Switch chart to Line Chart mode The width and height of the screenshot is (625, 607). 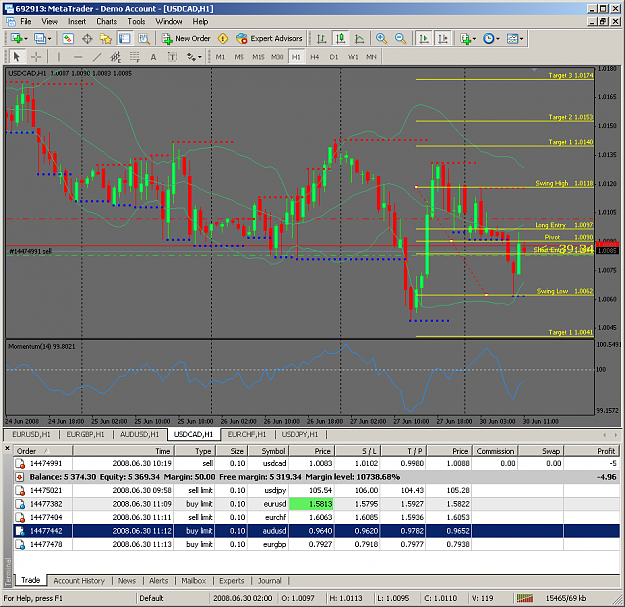click(360, 39)
